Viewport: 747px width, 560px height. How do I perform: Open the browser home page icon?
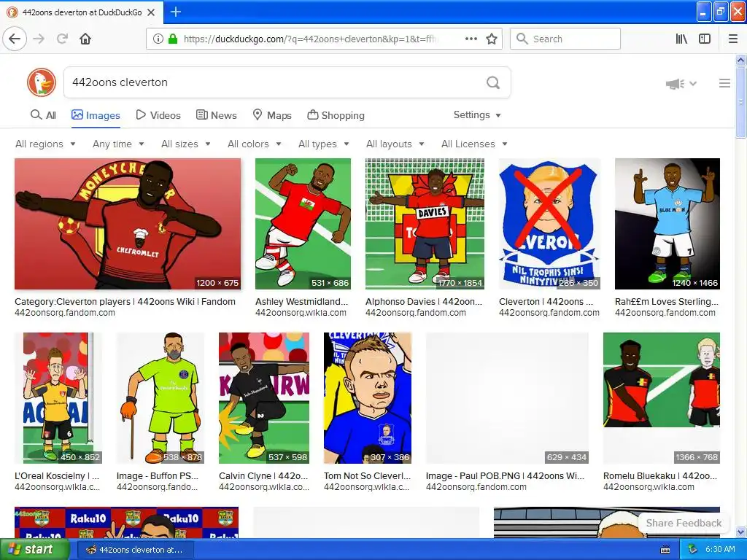85,39
